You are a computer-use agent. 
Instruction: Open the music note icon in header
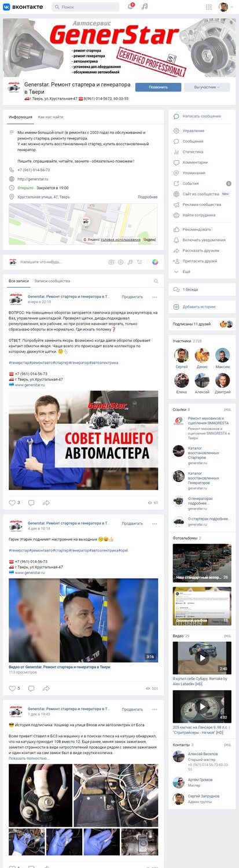[145, 7]
